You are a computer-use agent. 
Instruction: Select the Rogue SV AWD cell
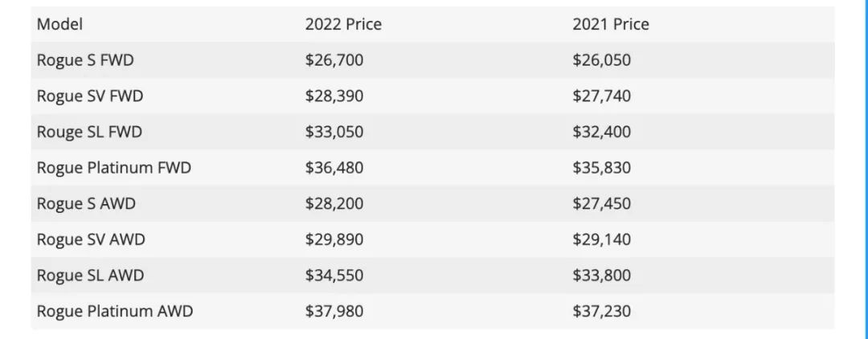(91, 239)
